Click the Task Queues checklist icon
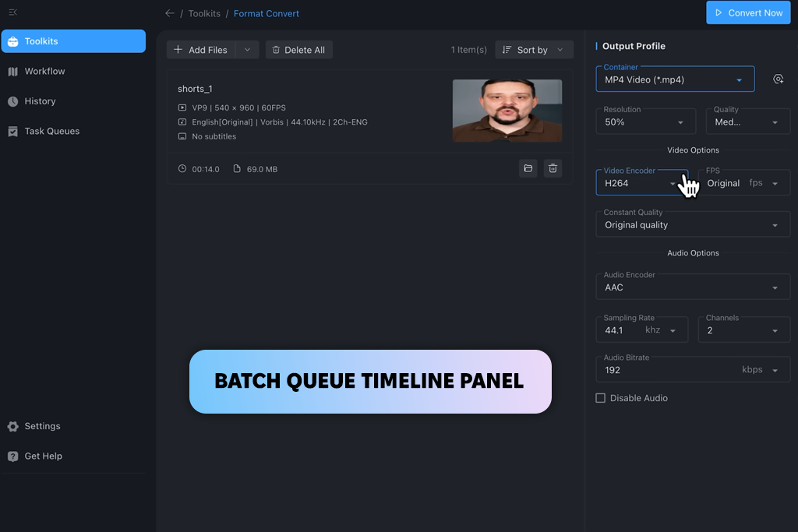Viewport: 798px width, 532px height. point(13,132)
